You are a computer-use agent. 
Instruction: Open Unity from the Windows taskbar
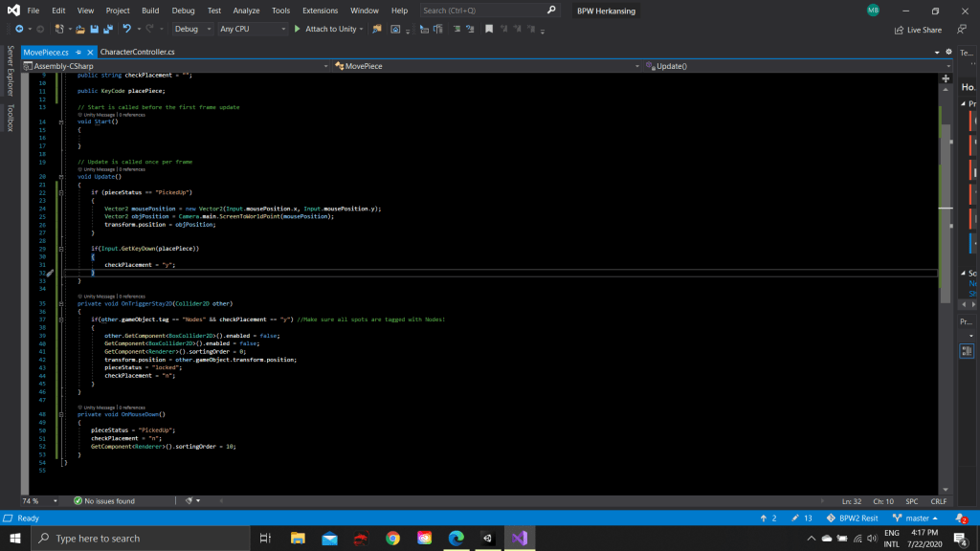(x=487, y=539)
